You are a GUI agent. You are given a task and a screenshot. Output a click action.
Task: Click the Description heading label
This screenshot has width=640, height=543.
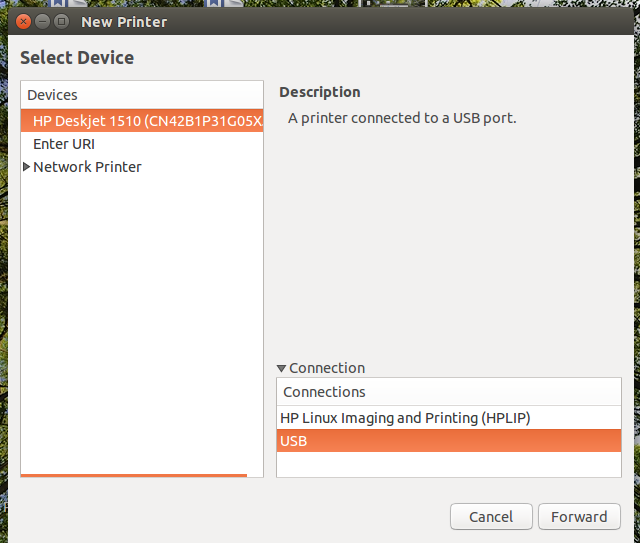pos(320,92)
